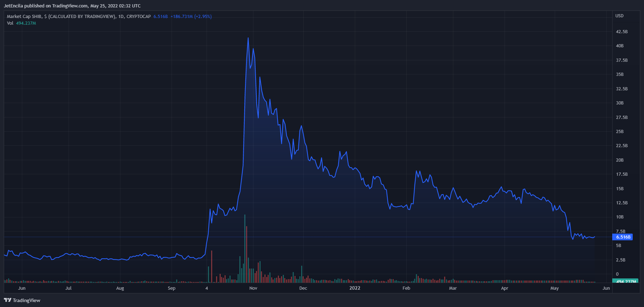Click the 30B price axis label
This screenshot has height=307, width=644.
coord(620,103)
